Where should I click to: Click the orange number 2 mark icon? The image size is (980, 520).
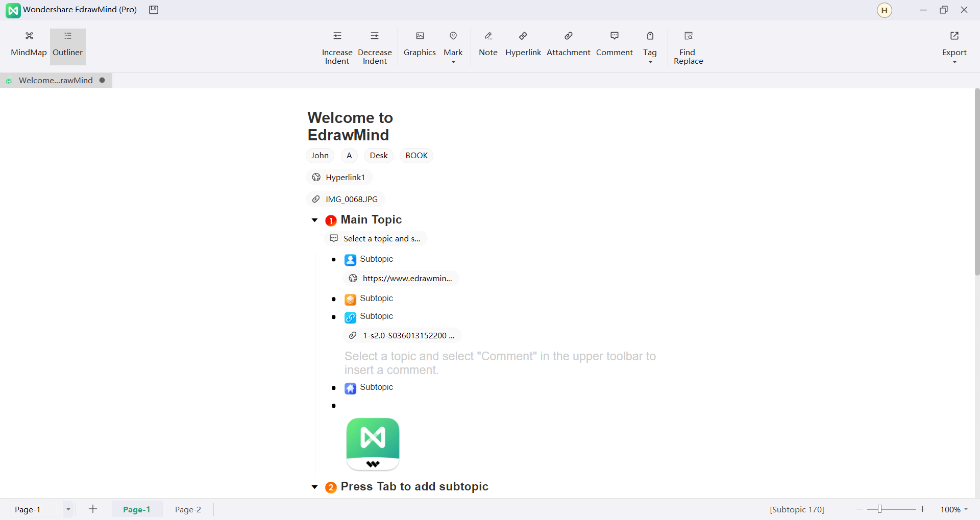(331, 487)
